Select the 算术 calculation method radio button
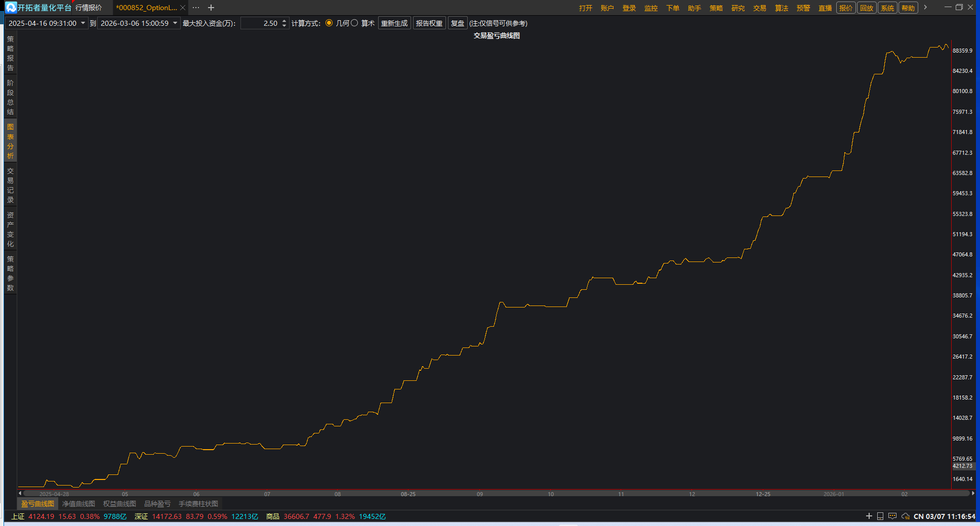This screenshot has width=980, height=526. (354, 23)
